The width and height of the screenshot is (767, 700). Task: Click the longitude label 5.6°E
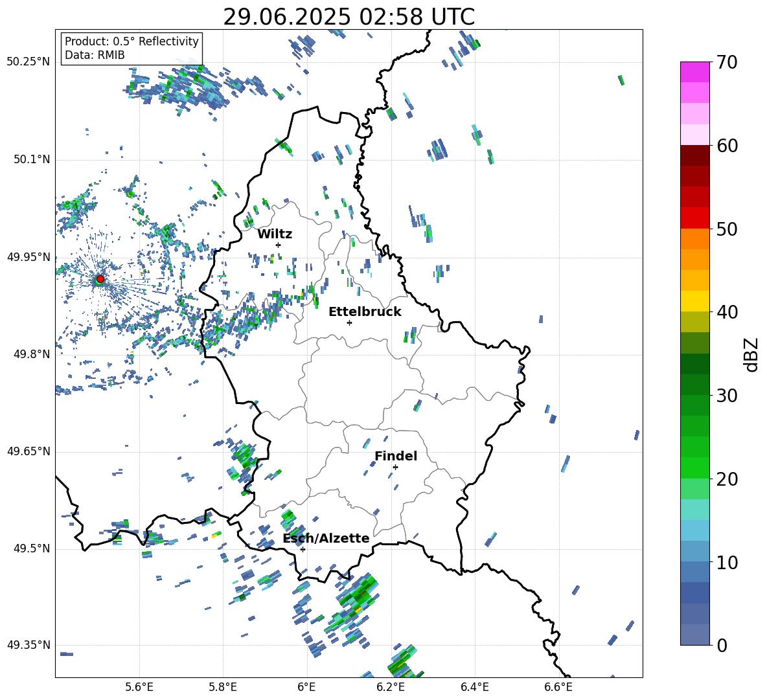(139, 687)
